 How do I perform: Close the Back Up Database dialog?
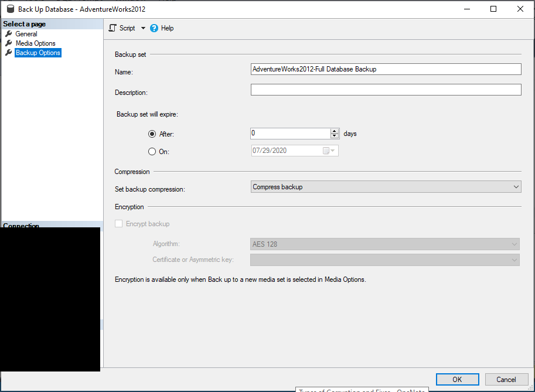coord(520,9)
